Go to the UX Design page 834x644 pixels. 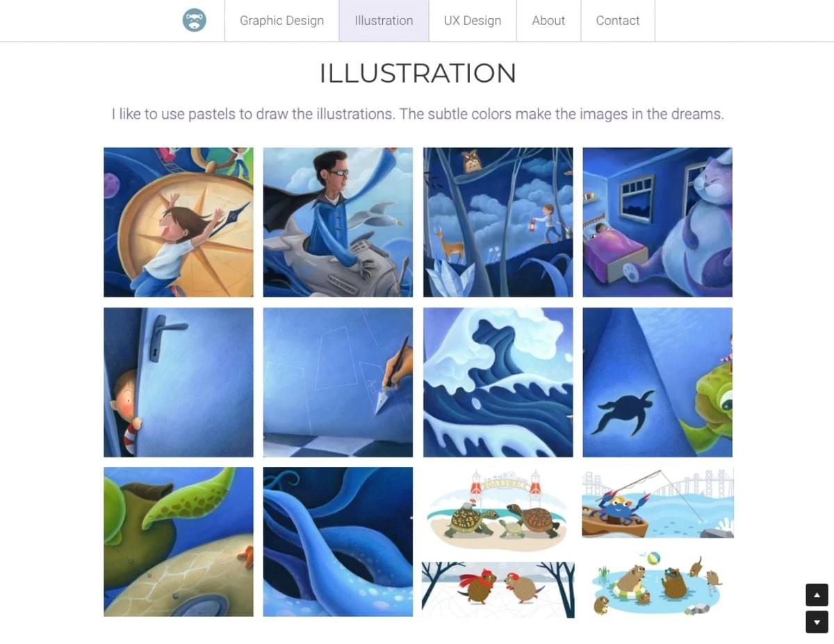473,21
